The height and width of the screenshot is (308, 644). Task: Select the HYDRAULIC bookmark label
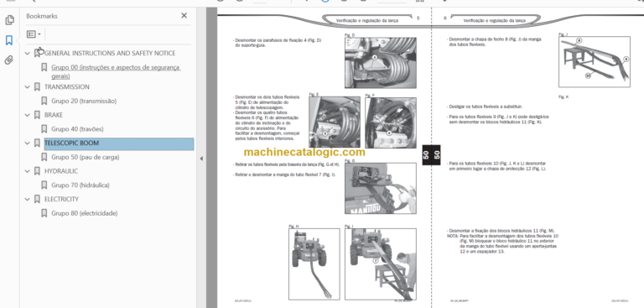[x=60, y=170]
